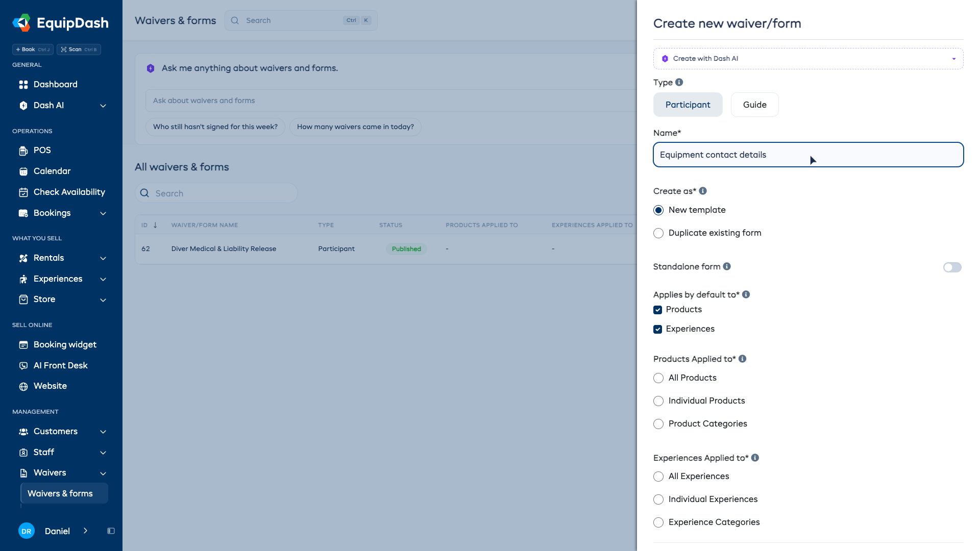This screenshot has height=551, width=980.
Task: Click the Type info icon
Action: pyautogui.click(x=679, y=82)
